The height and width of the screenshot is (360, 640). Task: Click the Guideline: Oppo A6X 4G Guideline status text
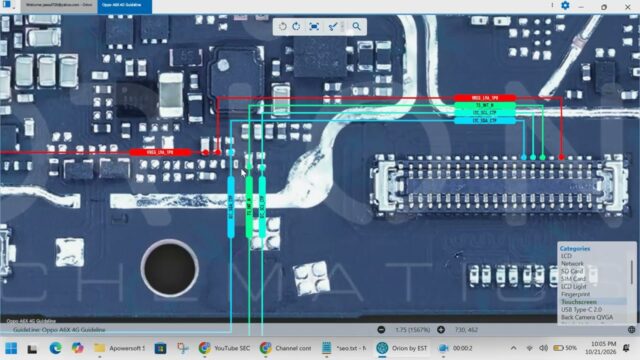pyautogui.click(x=59, y=329)
